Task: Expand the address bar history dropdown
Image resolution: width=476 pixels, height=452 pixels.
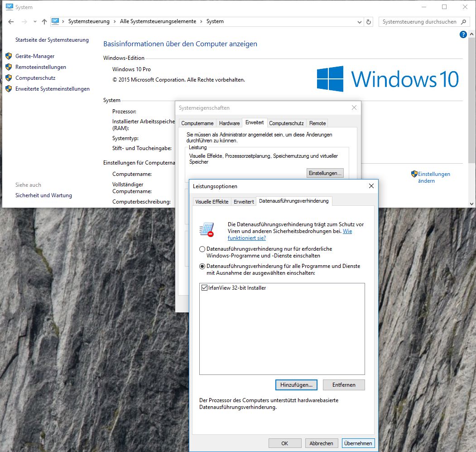Action: 360,22
